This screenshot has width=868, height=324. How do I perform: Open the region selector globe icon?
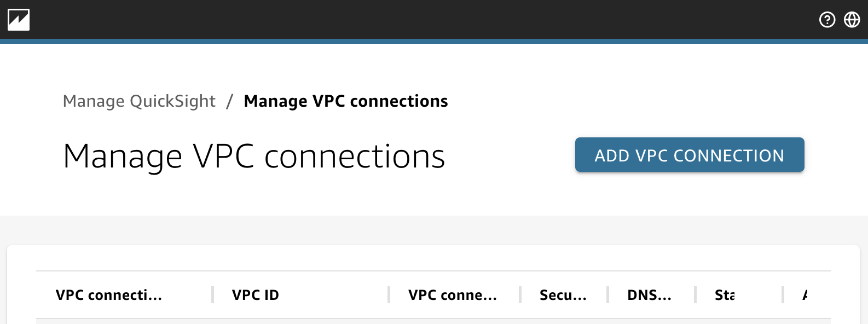click(x=852, y=20)
